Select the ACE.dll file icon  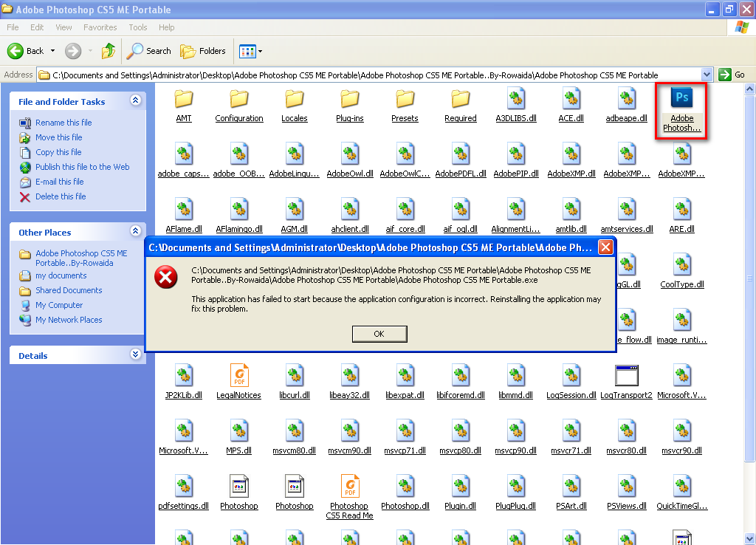(571, 99)
